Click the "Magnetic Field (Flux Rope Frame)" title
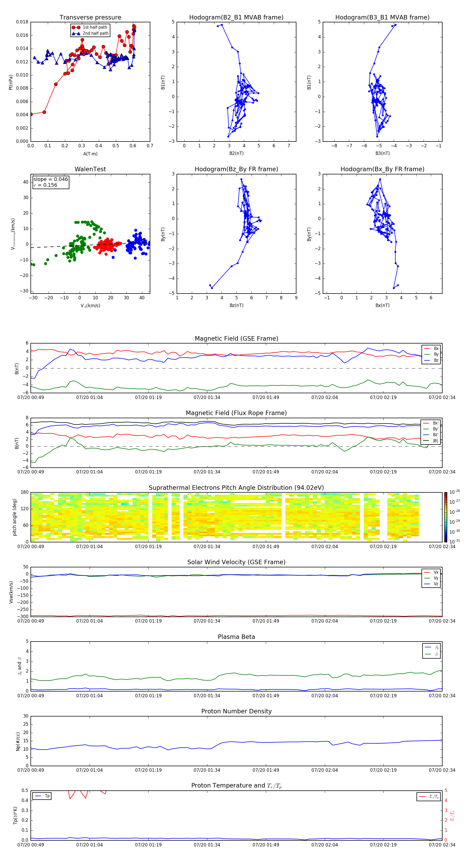473x868 pixels. pos(236,413)
